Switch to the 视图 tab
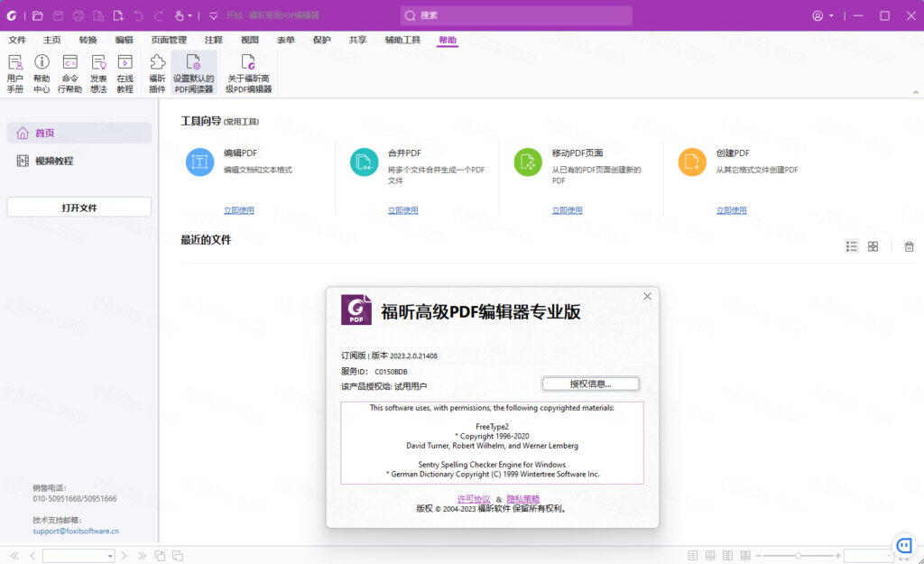Viewport: 924px width, 564px height. point(249,40)
